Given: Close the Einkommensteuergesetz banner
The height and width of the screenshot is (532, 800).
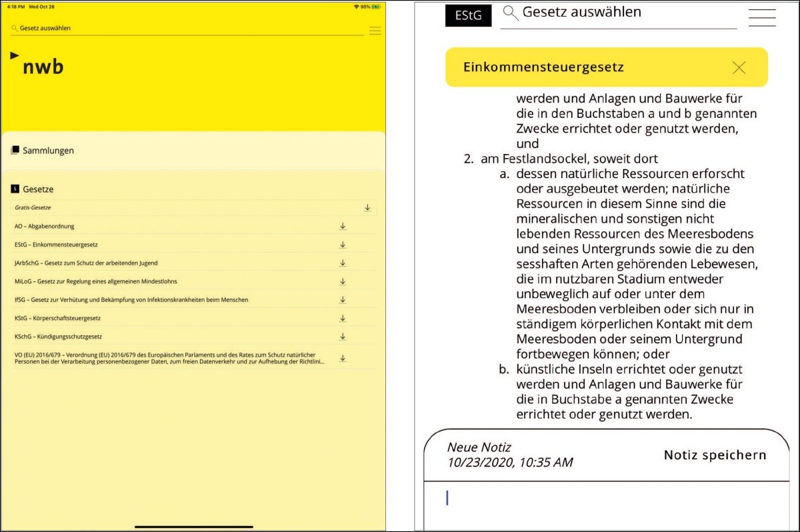Looking at the screenshot, I should [x=739, y=67].
